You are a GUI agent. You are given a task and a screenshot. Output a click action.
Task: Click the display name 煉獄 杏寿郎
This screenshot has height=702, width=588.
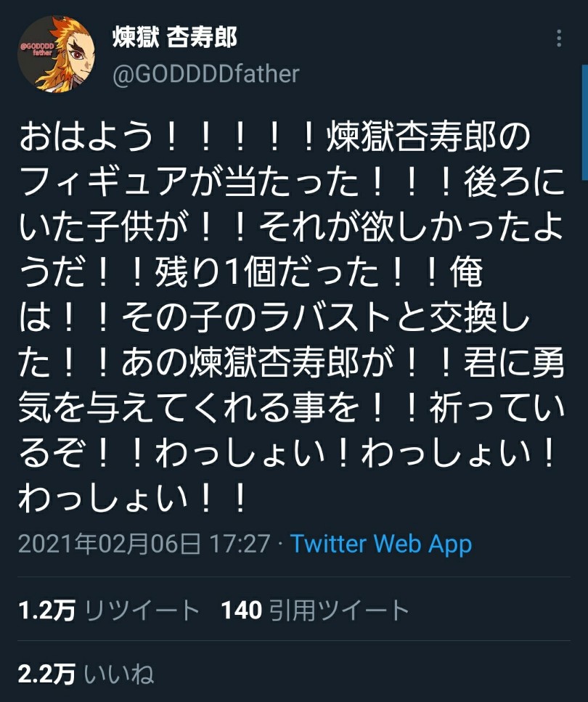click(175, 37)
